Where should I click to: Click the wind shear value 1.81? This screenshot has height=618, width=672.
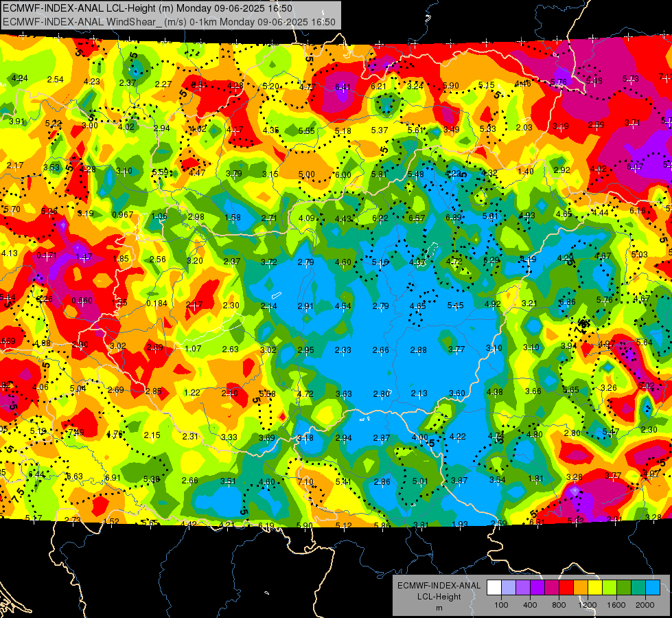coord(535,478)
